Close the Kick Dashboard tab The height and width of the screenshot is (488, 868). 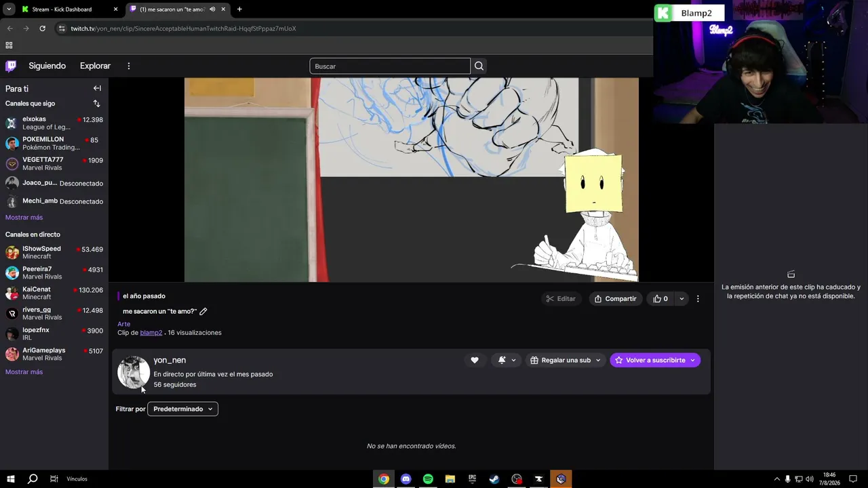pos(115,9)
